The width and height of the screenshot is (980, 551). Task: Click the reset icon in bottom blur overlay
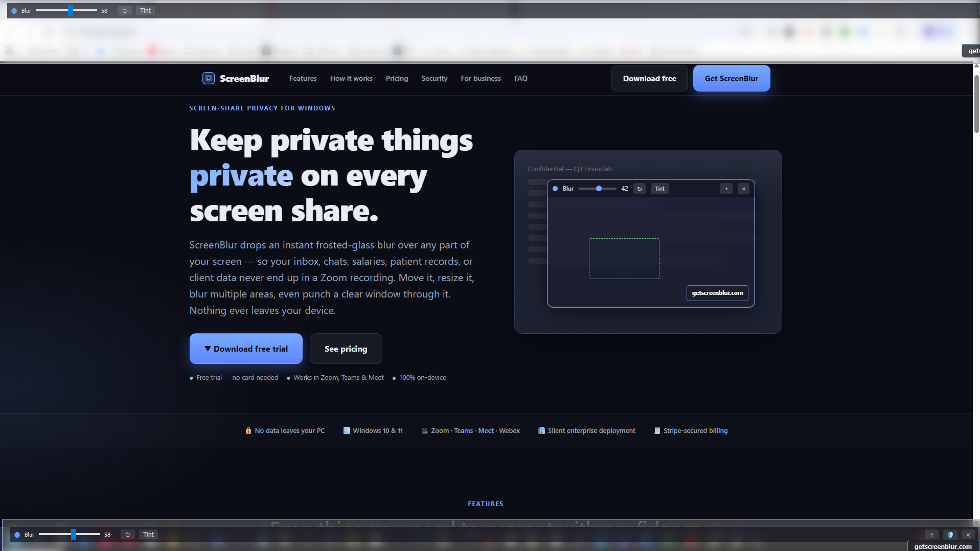pos(128,535)
